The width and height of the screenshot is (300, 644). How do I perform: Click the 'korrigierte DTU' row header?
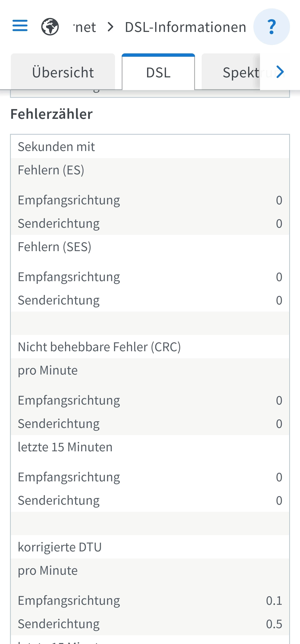coord(60,547)
